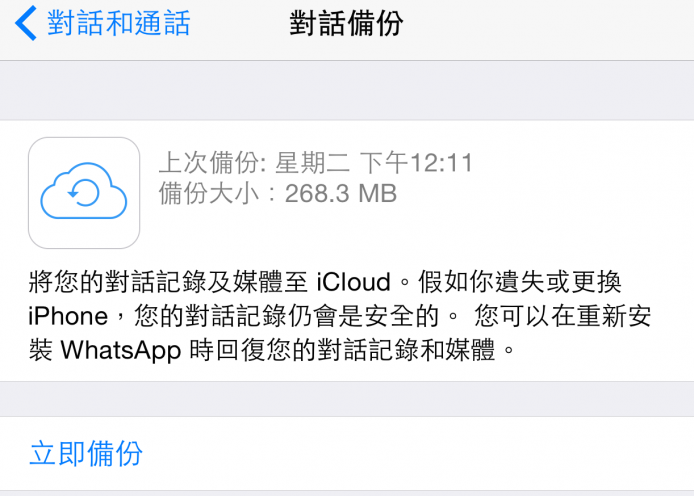Start backup with 立即備份
This screenshot has height=496, width=694.
[x=86, y=454]
